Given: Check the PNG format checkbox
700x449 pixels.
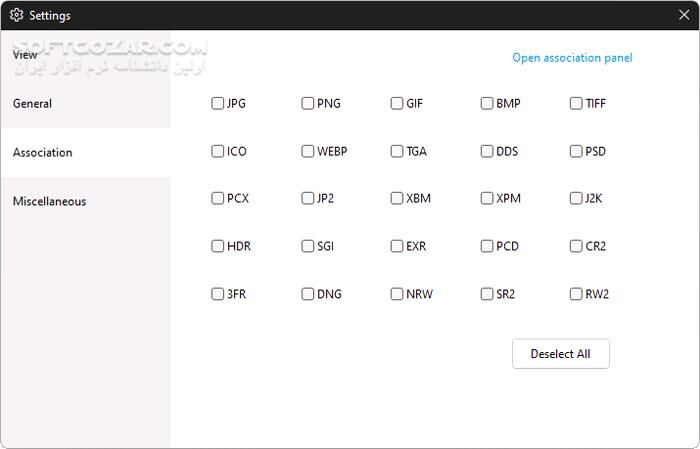Looking at the screenshot, I should click(308, 103).
